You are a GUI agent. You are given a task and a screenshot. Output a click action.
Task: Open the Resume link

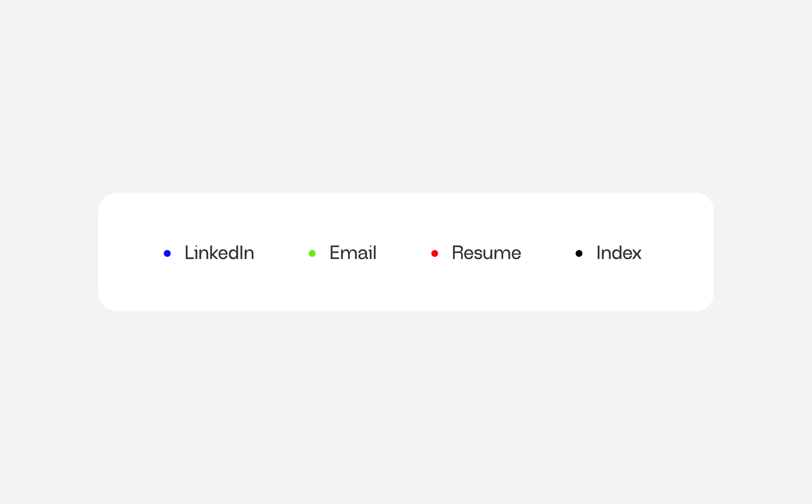486,253
